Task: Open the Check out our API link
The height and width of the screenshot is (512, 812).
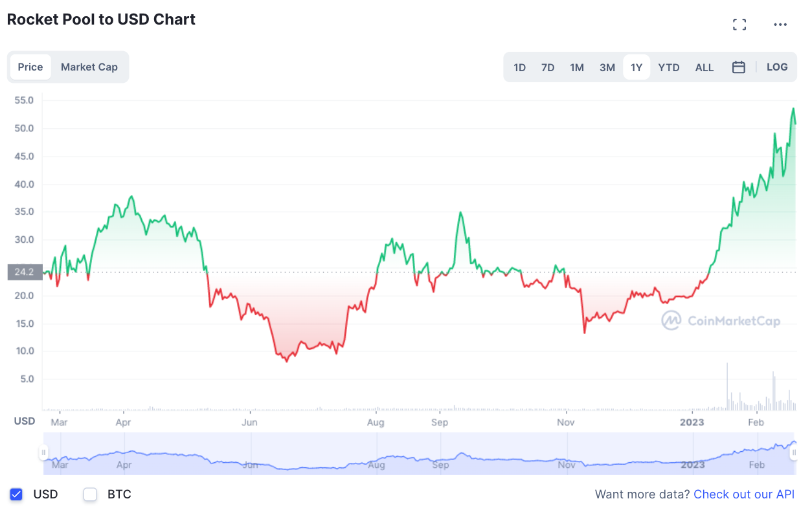Action: (x=743, y=494)
